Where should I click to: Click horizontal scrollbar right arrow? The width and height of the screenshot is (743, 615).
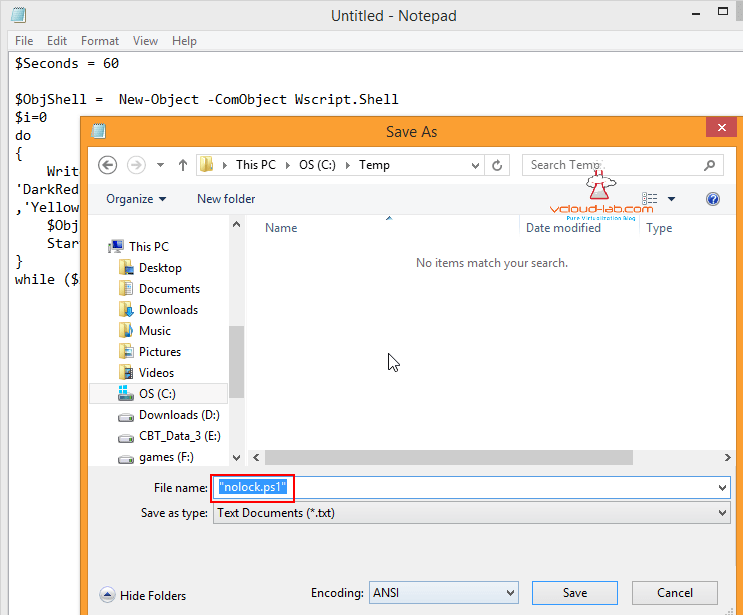(727, 457)
